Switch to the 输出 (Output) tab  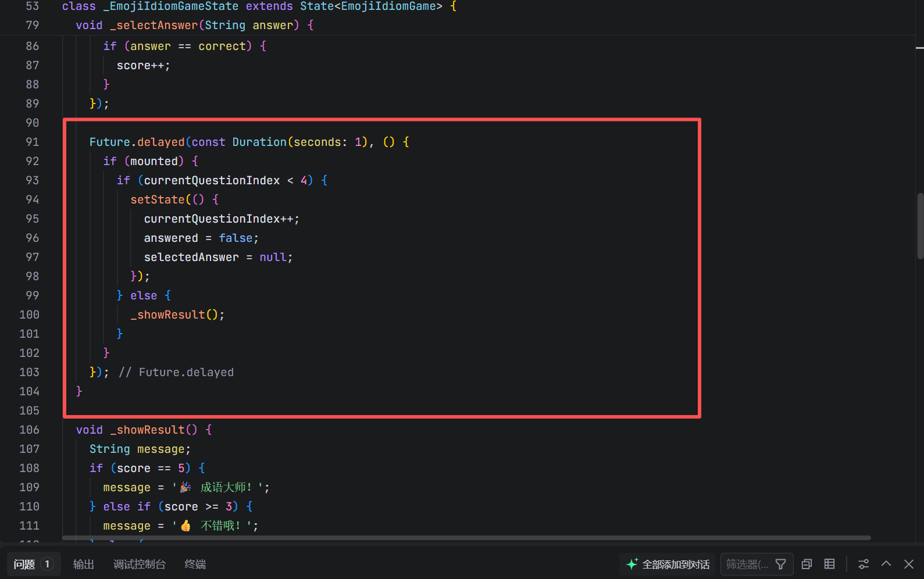point(83,564)
